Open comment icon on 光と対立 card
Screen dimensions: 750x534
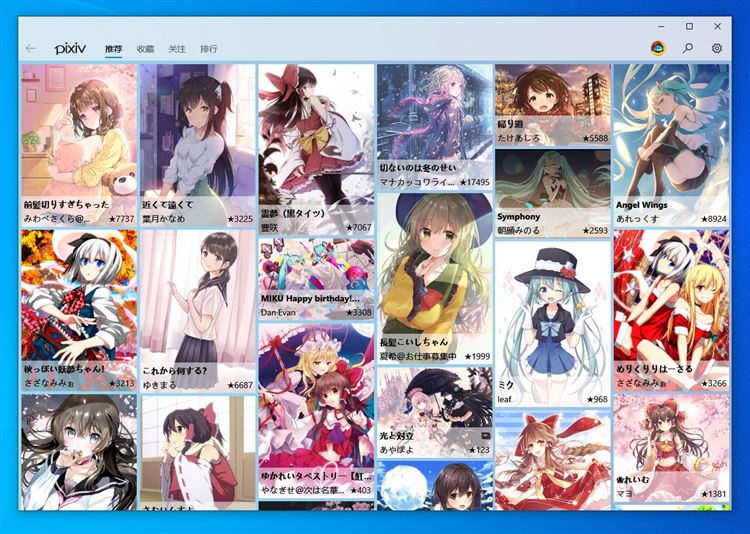coord(485,436)
